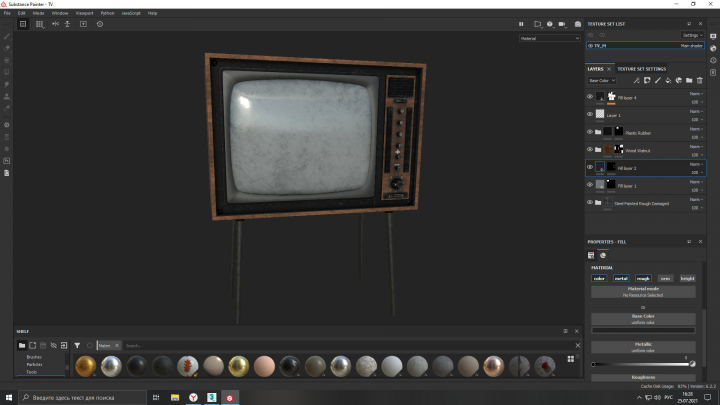This screenshot has height=405, width=720.
Task: Add a new paint layer
Action: (x=658, y=80)
